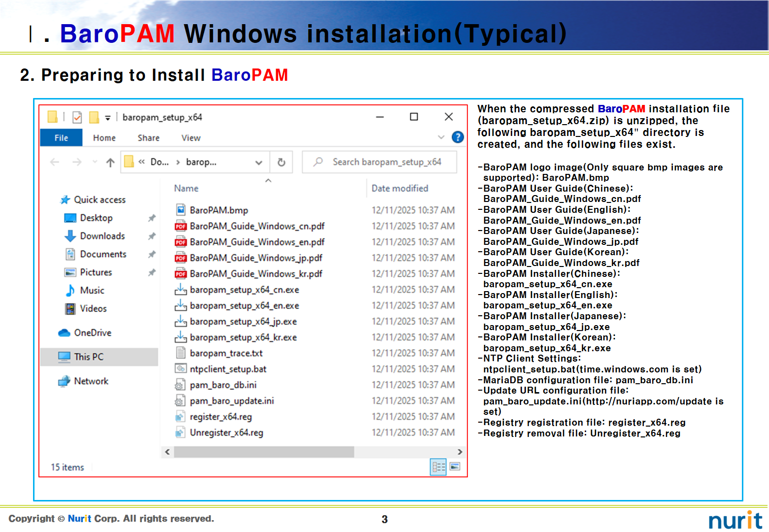This screenshot has height=532, width=769.
Task: Select Network in navigation pane
Action: tap(91, 381)
